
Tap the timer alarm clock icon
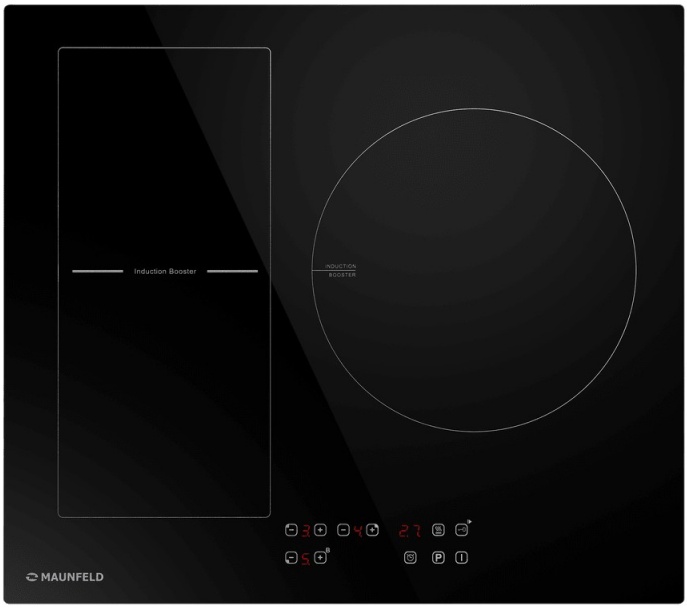tap(410, 557)
